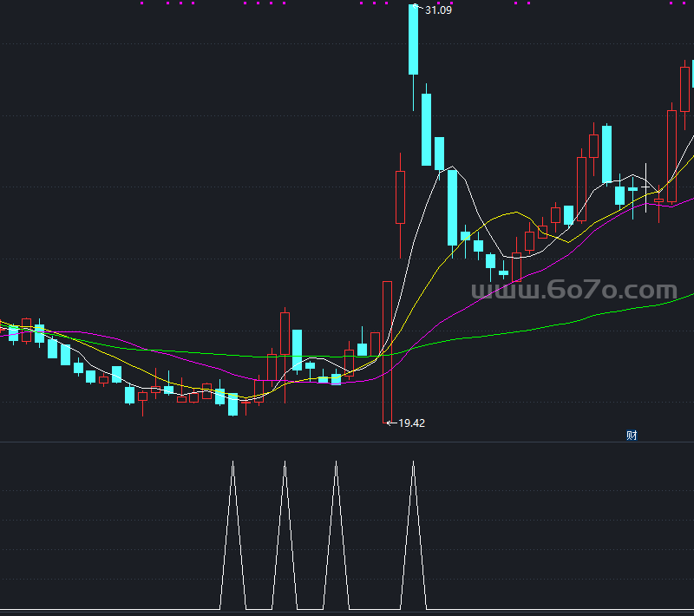Select the tall cyan candle at the 31.09 peak

tap(414, 40)
